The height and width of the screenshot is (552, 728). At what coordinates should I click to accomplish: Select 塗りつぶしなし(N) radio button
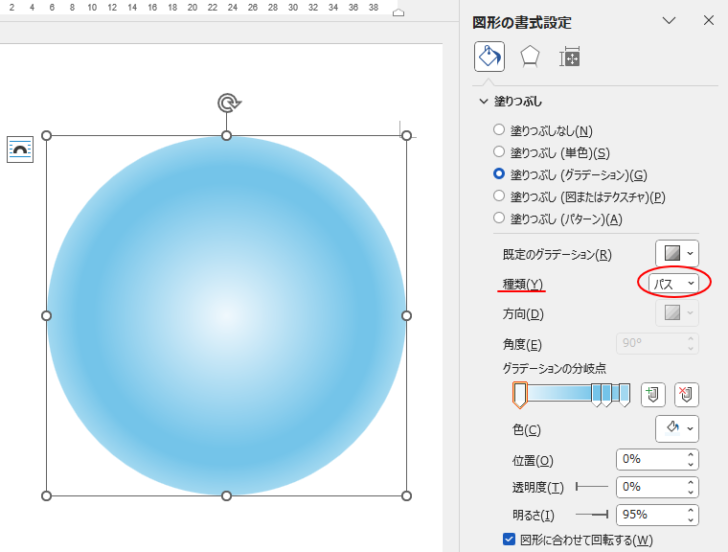(499, 130)
